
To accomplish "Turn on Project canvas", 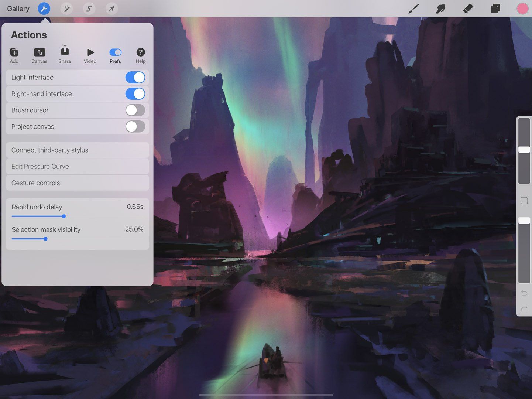I will (135, 126).
